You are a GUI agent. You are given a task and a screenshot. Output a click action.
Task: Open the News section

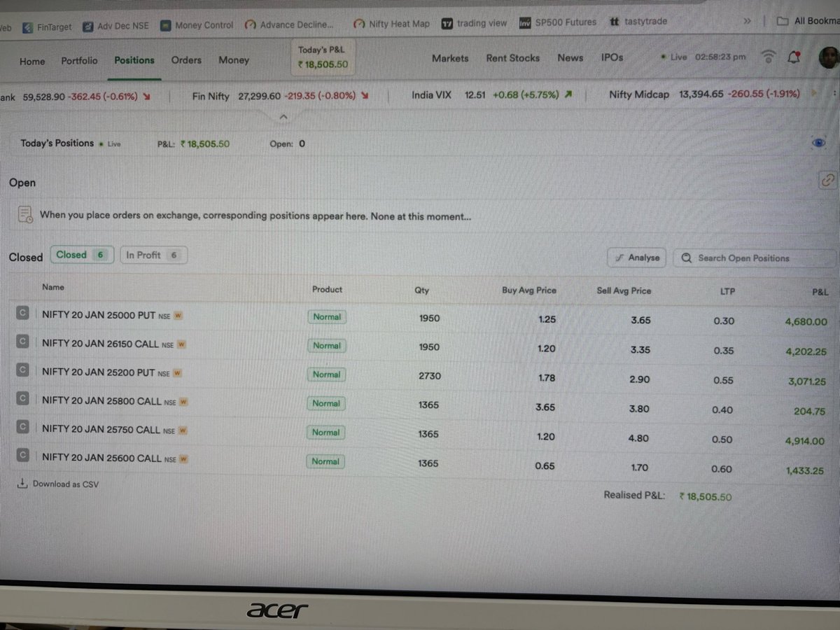point(570,58)
